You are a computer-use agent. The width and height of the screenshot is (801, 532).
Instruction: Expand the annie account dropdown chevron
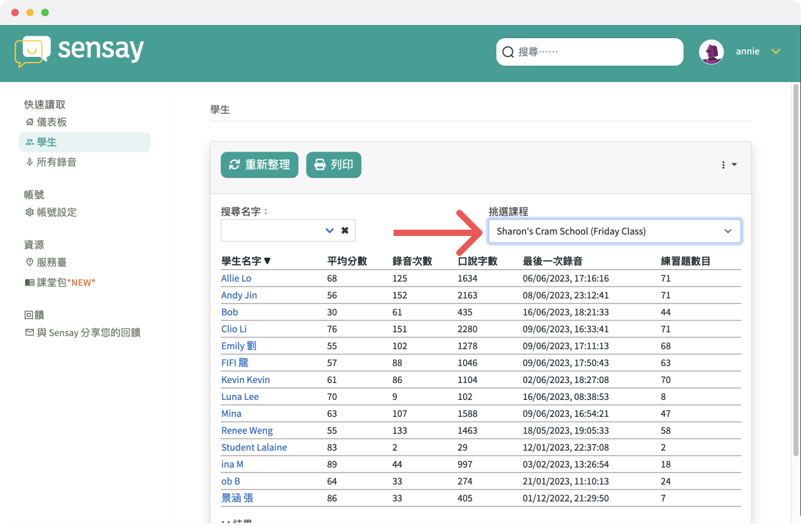pos(776,51)
